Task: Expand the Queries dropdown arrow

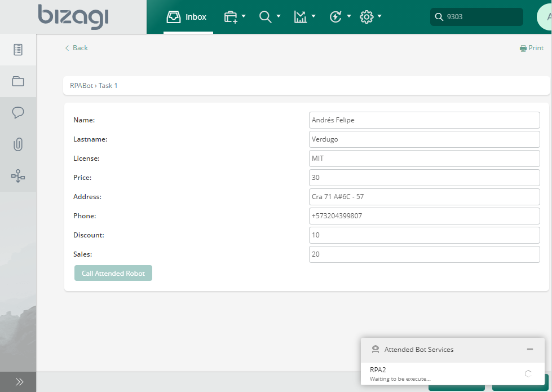Action: pyautogui.click(x=279, y=16)
